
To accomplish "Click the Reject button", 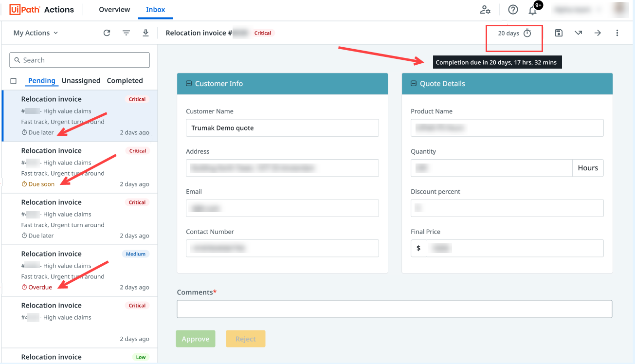I will pyautogui.click(x=245, y=339).
